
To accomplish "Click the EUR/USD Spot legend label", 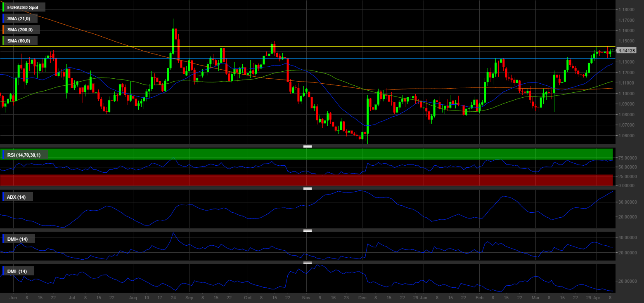I will pos(23,7).
